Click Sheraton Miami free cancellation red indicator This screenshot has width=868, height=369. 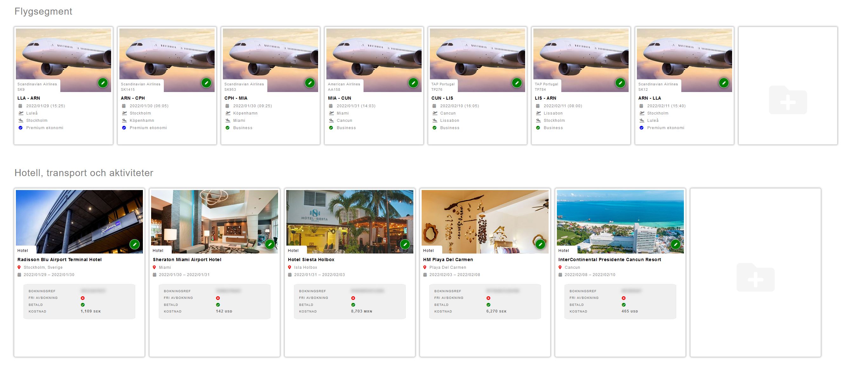click(x=218, y=298)
